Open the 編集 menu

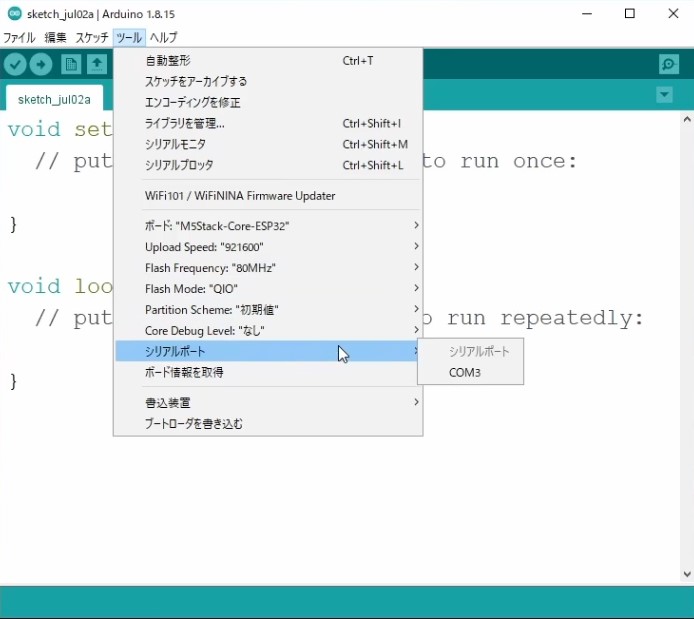point(55,38)
